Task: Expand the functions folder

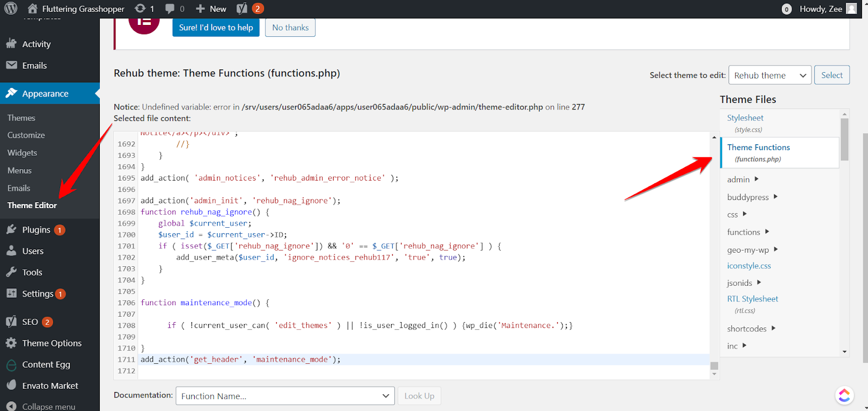Action: (767, 232)
